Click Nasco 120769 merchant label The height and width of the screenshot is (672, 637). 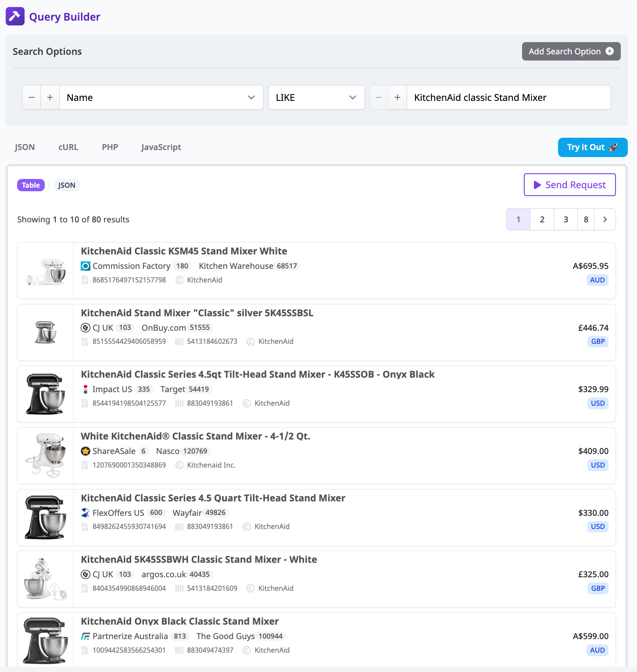click(183, 451)
